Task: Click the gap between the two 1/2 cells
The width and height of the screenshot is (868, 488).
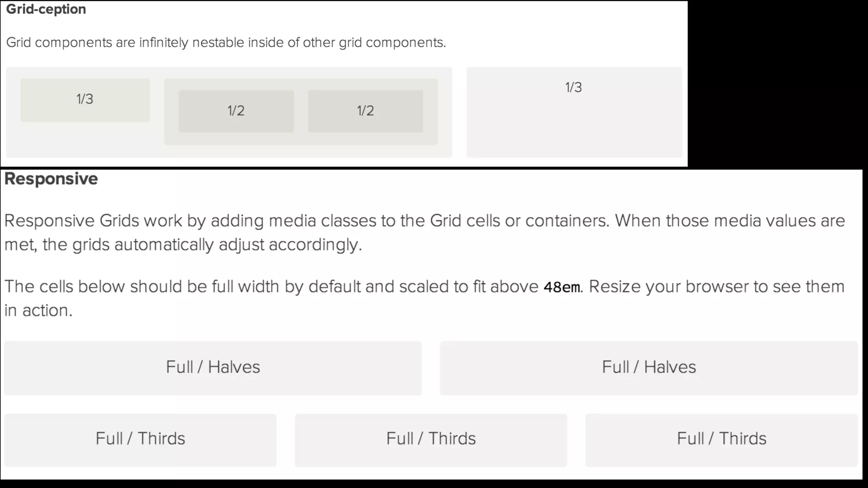Action: point(301,111)
